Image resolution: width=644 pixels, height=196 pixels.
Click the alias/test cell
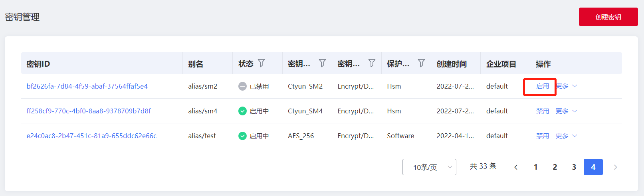pyautogui.click(x=202, y=136)
